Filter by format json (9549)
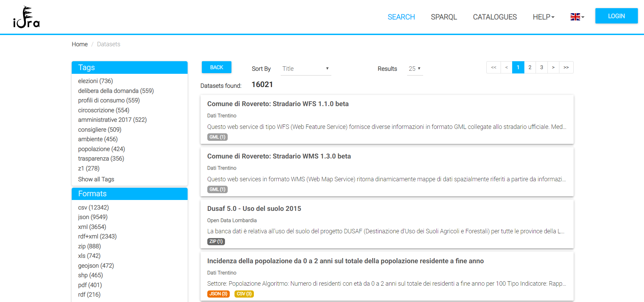This screenshot has width=644, height=302. pyautogui.click(x=93, y=217)
